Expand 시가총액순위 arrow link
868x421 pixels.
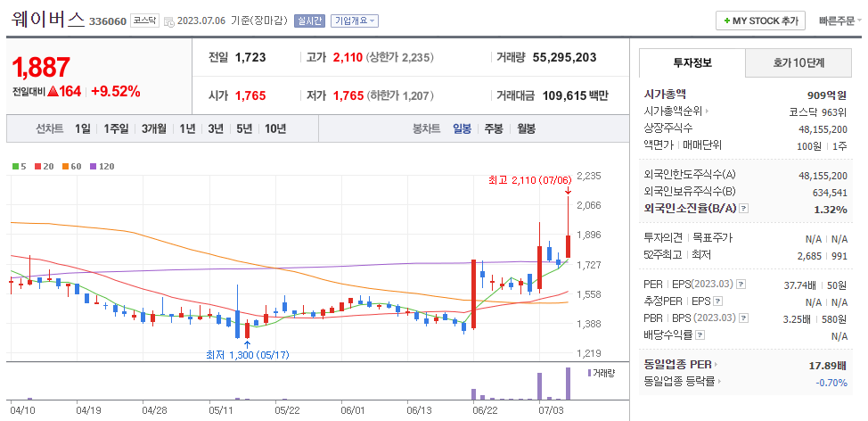coord(677,111)
